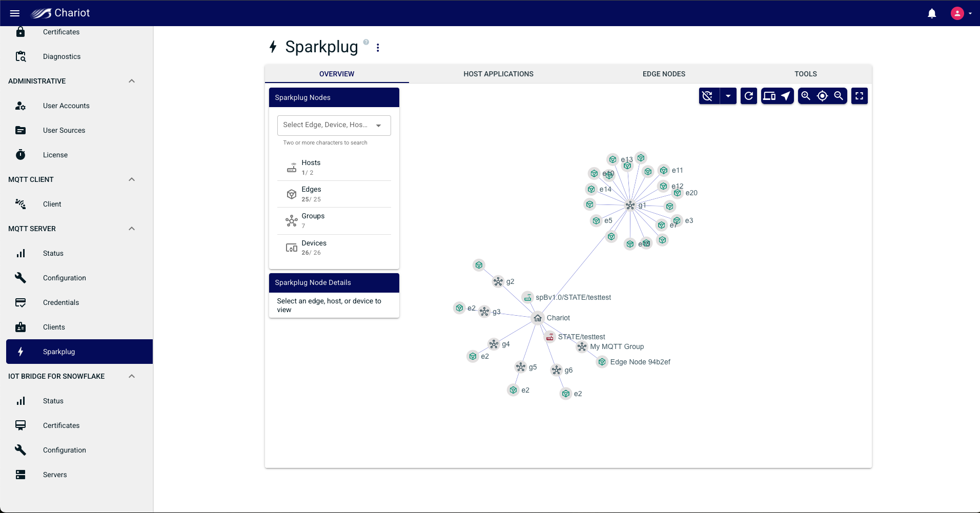Toggle the auto-refresh disabled button
The image size is (980, 513).
click(708, 96)
